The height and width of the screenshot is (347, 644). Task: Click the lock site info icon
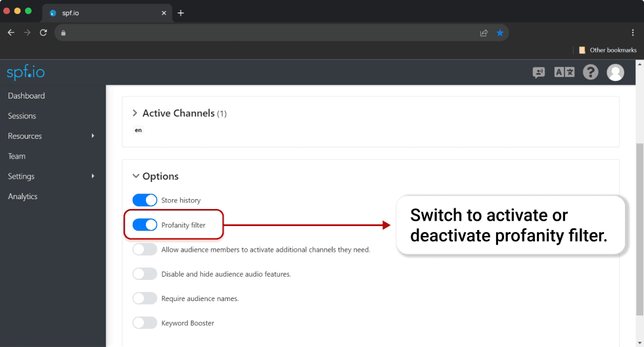pyautogui.click(x=63, y=33)
